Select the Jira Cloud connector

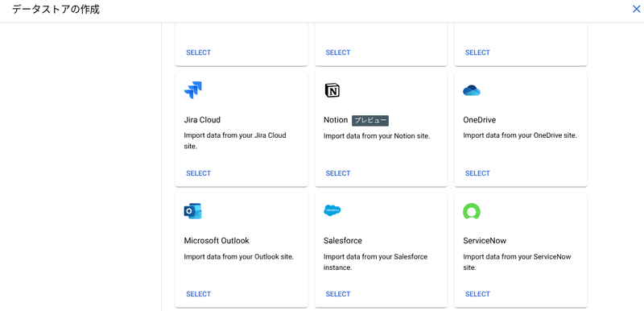click(198, 173)
